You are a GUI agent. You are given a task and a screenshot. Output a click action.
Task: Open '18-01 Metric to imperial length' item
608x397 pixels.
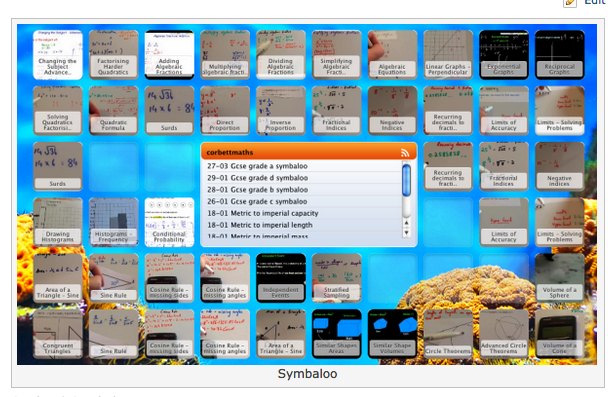tap(260, 225)
